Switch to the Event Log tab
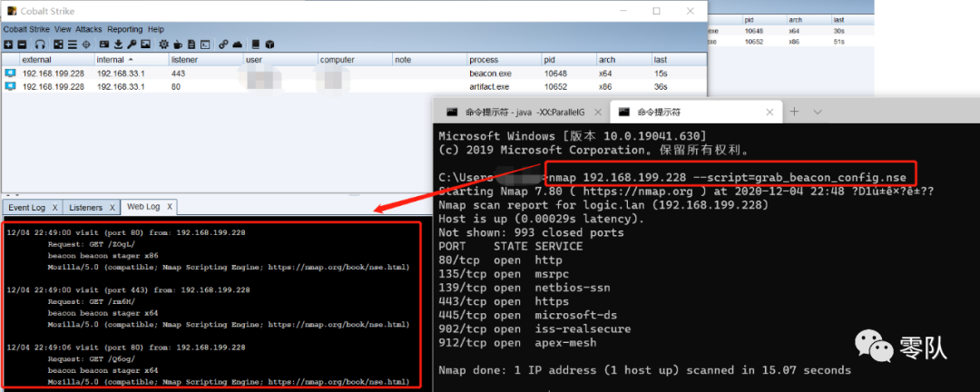The image size is (980, 392). (x=26, y=207)
